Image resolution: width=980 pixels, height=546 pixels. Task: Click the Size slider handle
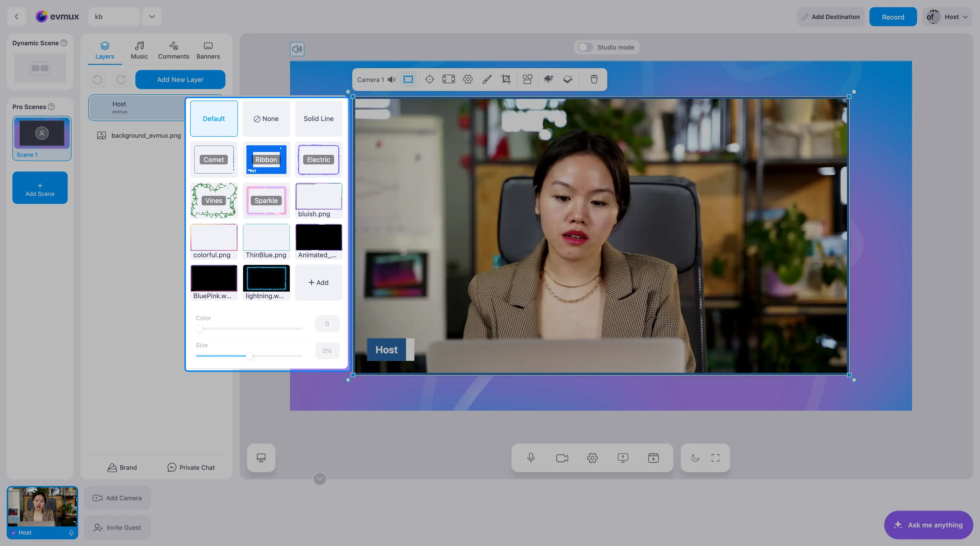[x=249, y=356]
